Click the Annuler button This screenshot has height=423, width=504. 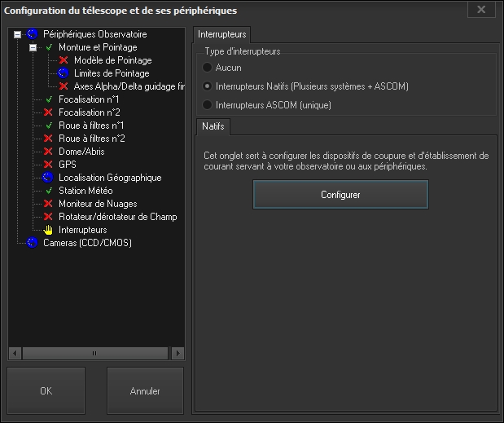[x=145, y=391]
